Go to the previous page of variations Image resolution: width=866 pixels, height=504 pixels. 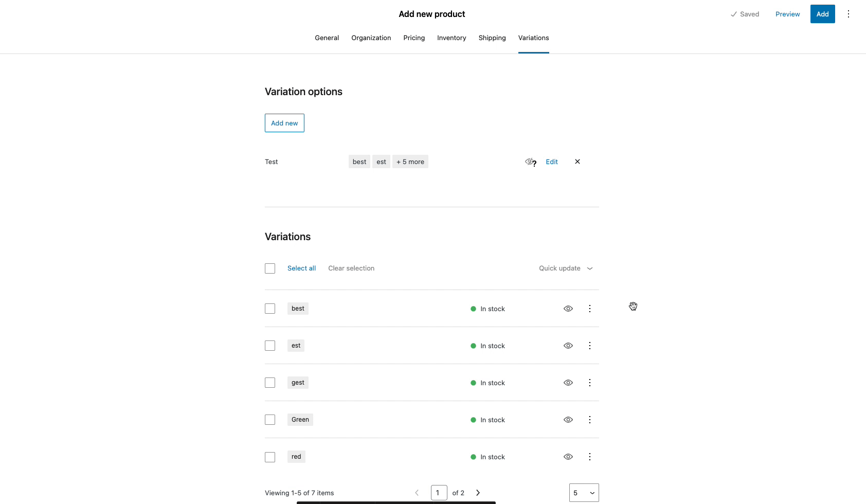pos(417,492)
